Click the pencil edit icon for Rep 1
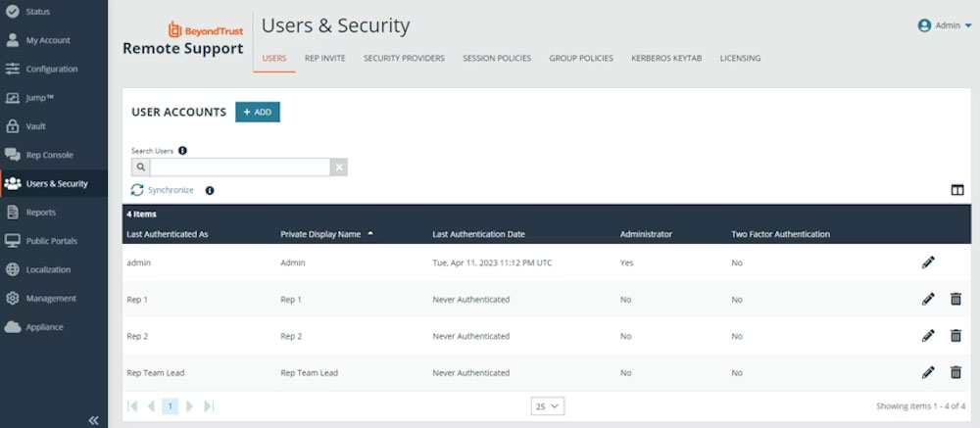This screenshot has height=428, width=980. point(928,299)
